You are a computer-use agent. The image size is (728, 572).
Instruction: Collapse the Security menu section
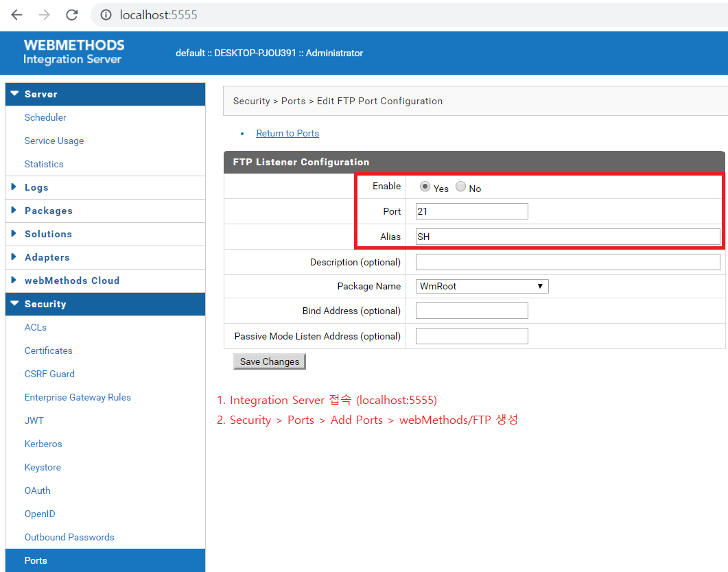(106, 305)
